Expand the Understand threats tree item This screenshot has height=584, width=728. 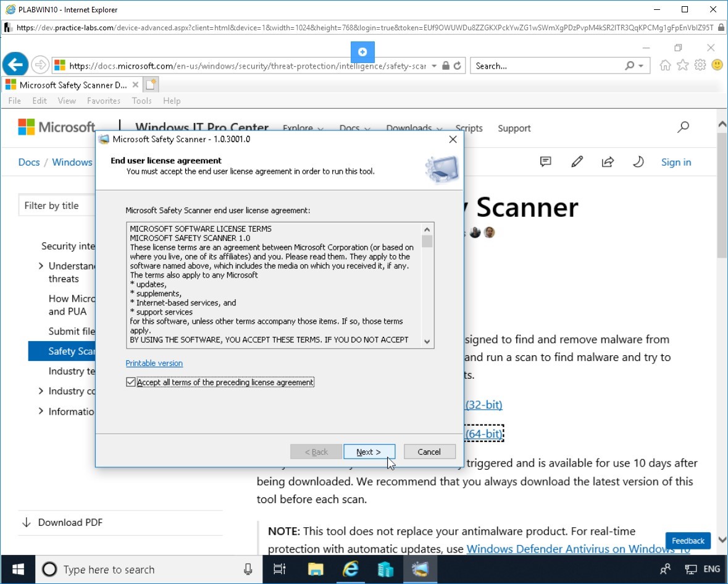pos(41,266)
